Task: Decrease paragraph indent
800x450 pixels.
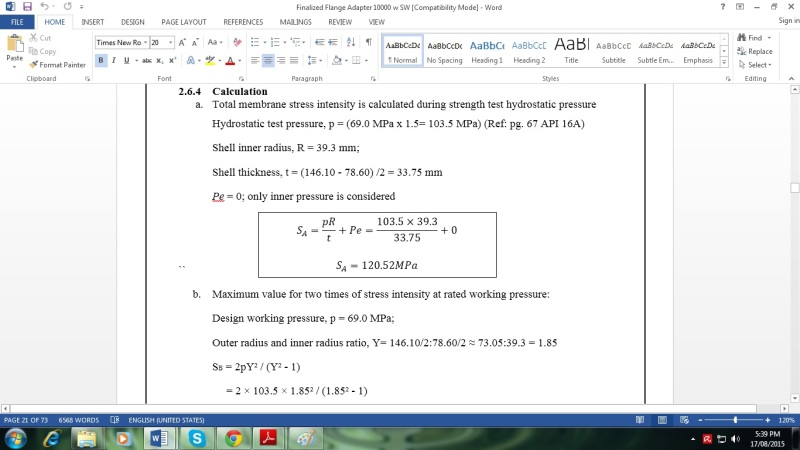Action: (x=319, y=42)
